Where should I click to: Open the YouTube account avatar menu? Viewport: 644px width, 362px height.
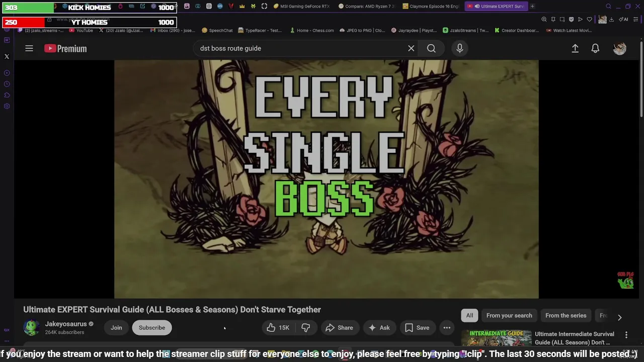pyautogui.click(x=619, y=48)
